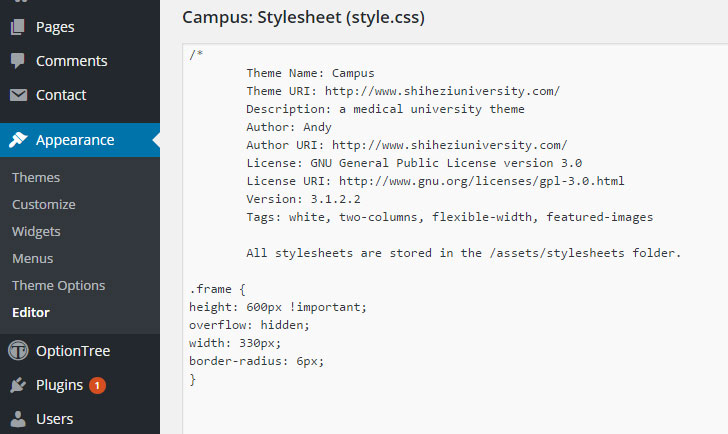728x434 pixels.
Task: Click the 'All stylesheets are stored' line
Action: pyautogui.click(x=463, y=253)
